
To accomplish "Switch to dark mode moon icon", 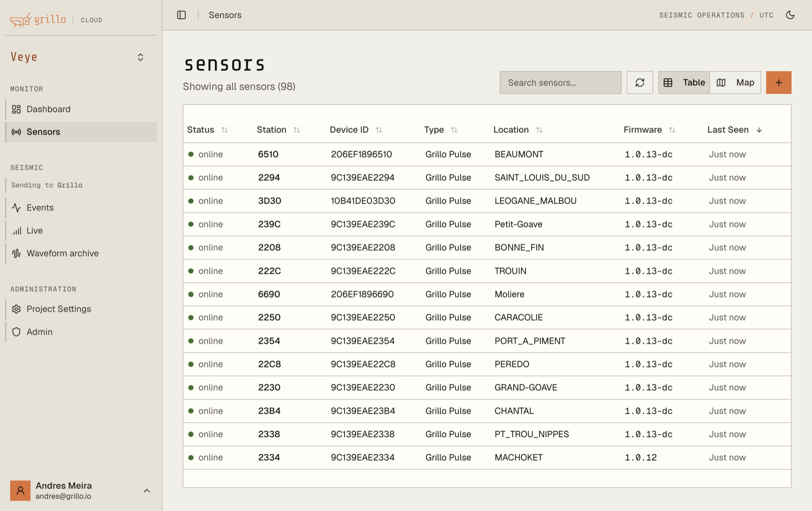I will tap(790, 15).
